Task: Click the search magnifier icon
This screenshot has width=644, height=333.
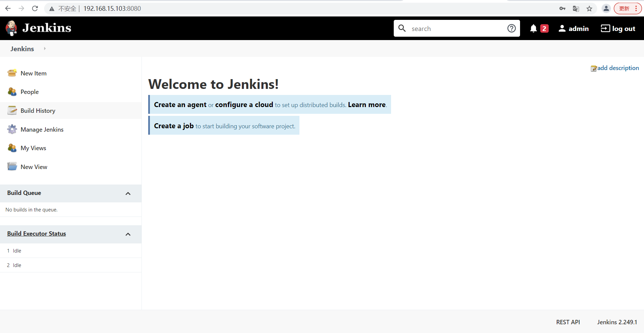Action: pyautogui.click(x=402, y=28)
